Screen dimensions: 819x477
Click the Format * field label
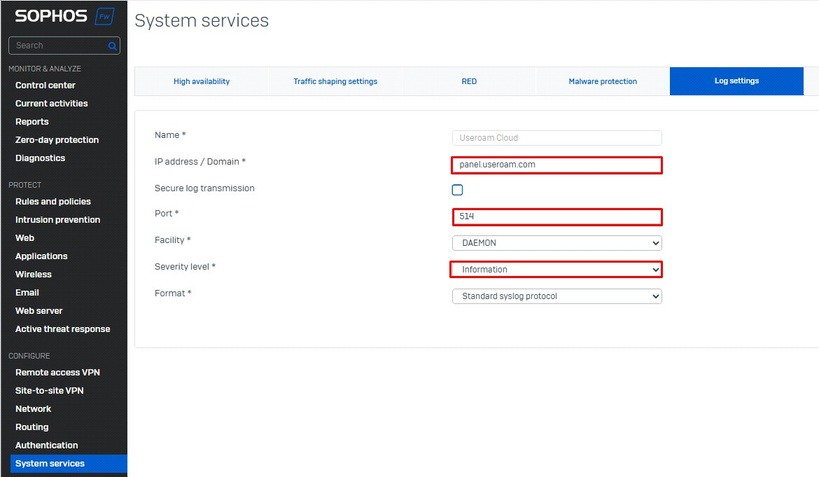click(x=173, y=294)
